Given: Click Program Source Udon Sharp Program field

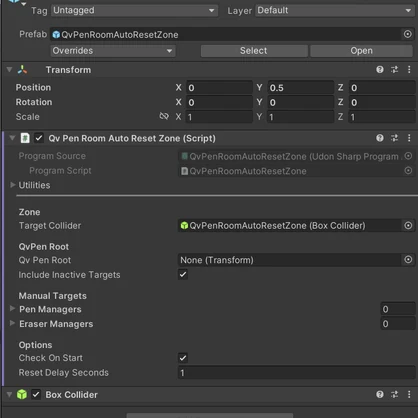Looking at the screenshot, I should [x=290, y=156].
